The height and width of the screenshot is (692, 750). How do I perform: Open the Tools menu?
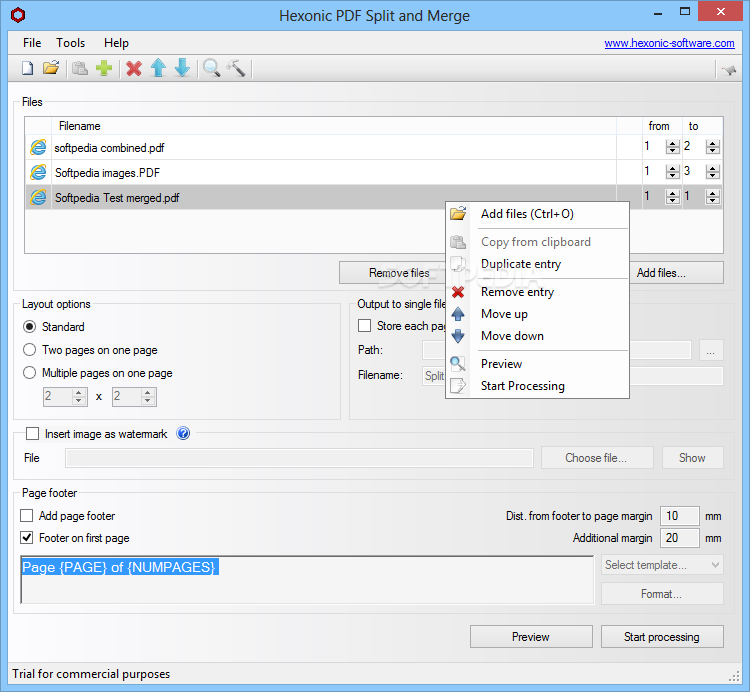pyautogui.click(x=70, y=43)
